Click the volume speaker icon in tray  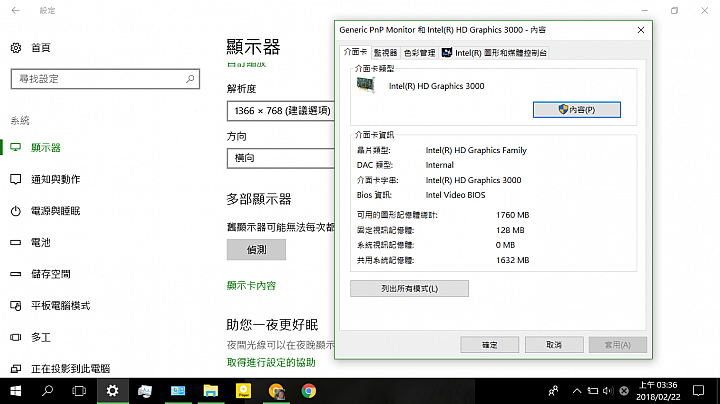point(608,391)
